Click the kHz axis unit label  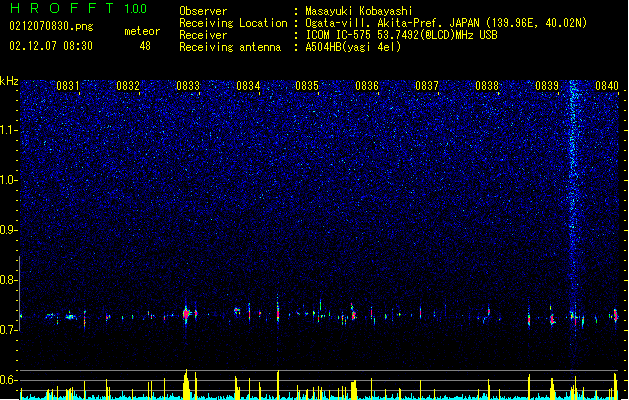(9, 81)
